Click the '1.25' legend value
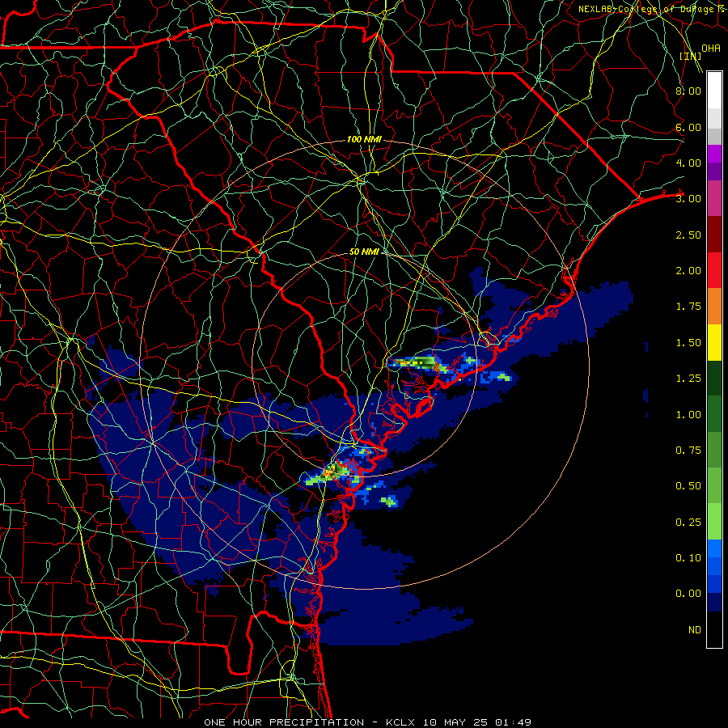Screen dimensions: 728x728 click(x=688, y=379)
